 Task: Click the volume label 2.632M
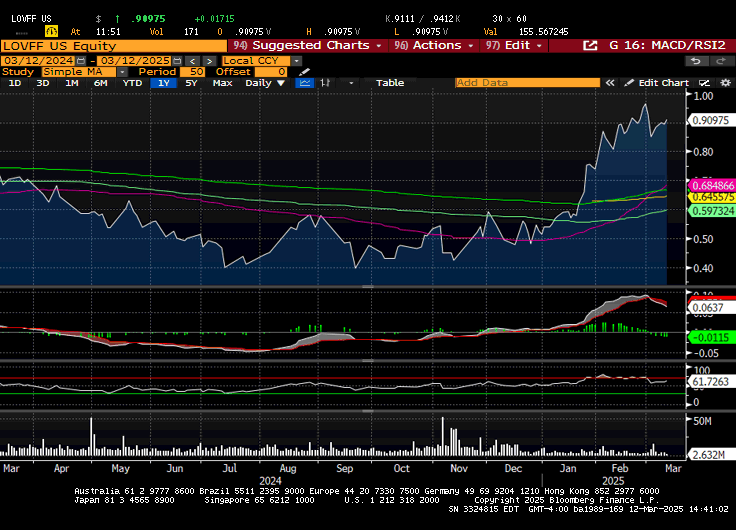pyautogui.click(x=711, y=455)
